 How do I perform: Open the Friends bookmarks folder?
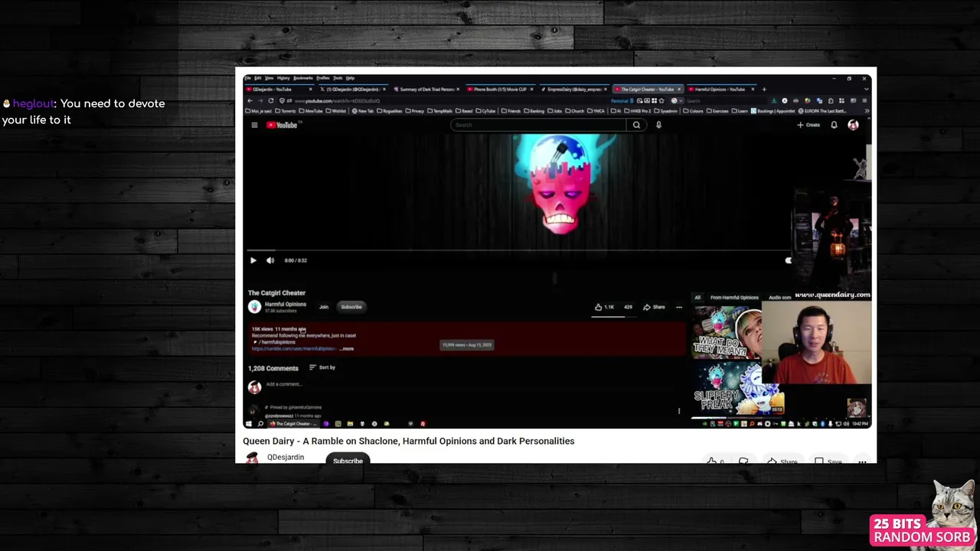coord(510,111)
